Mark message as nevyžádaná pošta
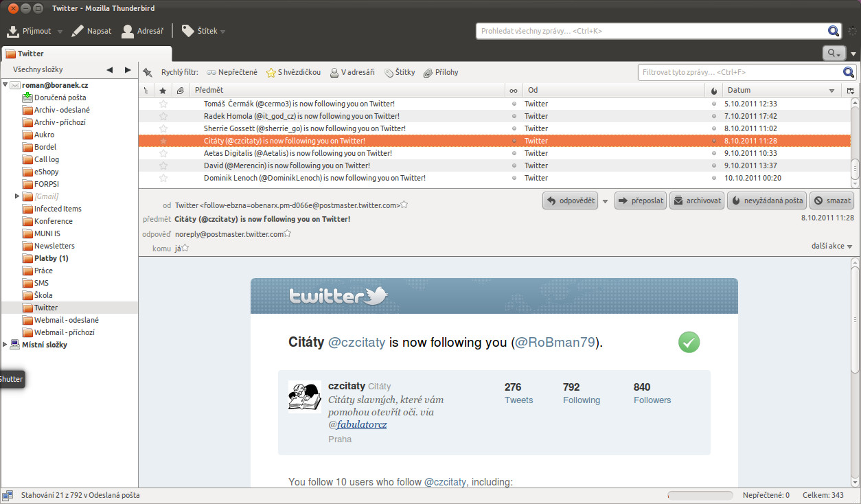Image resolution: width=861 pixels, height=504 pixels. click(766, 201)
